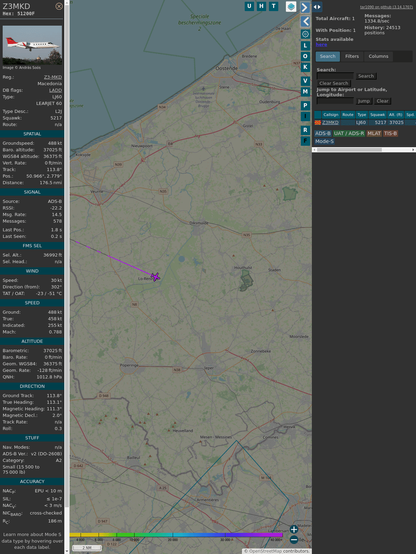Click the 37025 altitude cell in table
416x554 pixels.
[x=396, y=122]
